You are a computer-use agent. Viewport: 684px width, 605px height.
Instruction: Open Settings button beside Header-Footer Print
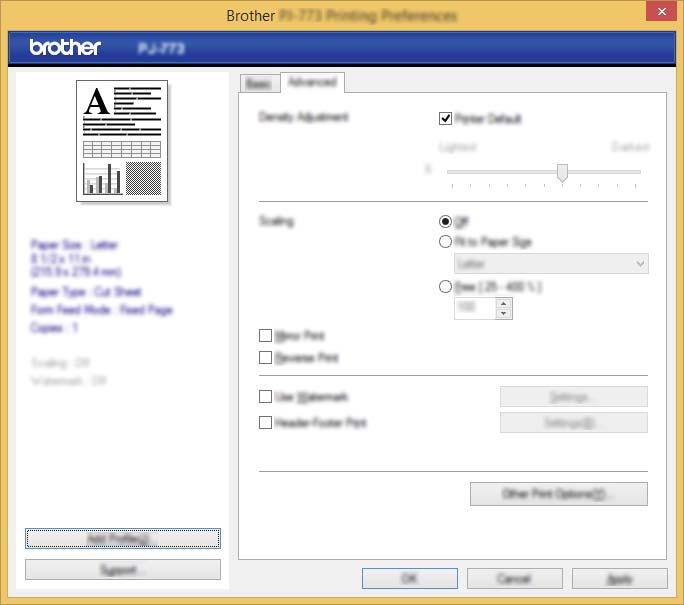coord(574,423)
